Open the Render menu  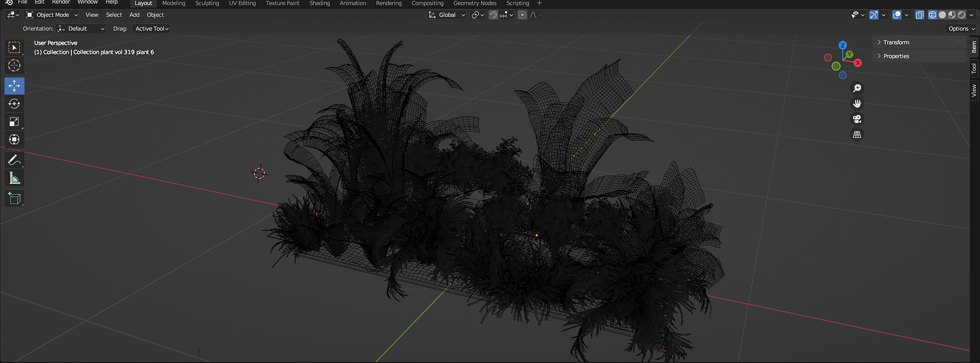61,2
